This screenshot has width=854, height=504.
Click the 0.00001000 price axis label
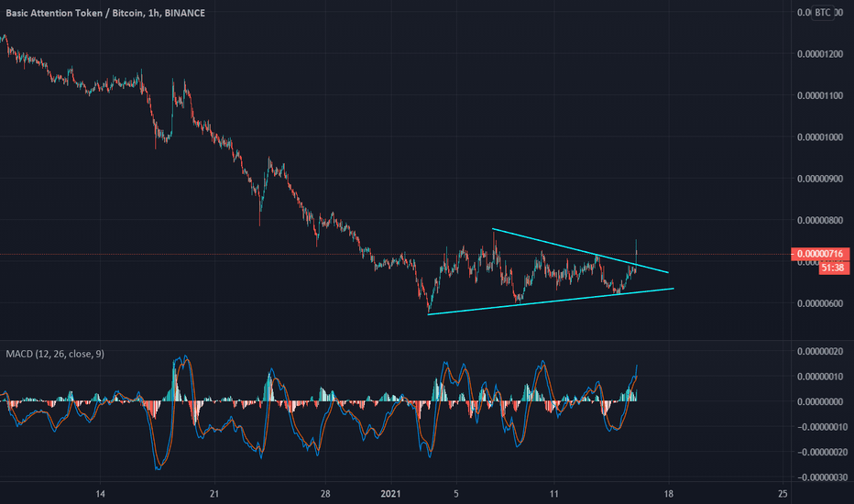pos(820,137)
